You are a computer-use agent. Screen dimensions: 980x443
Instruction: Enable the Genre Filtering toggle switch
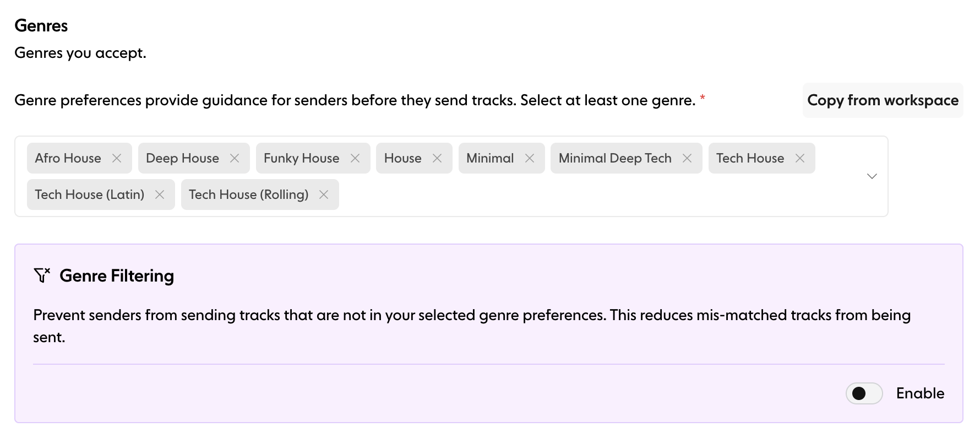pos(864,393)
